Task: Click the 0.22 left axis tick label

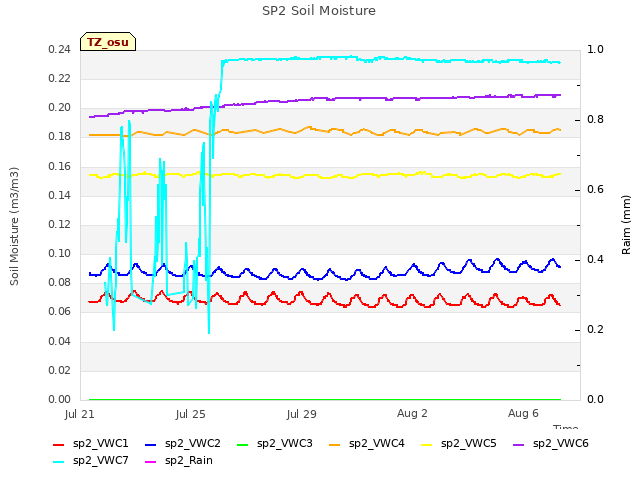Action: (x=59, y=79)
